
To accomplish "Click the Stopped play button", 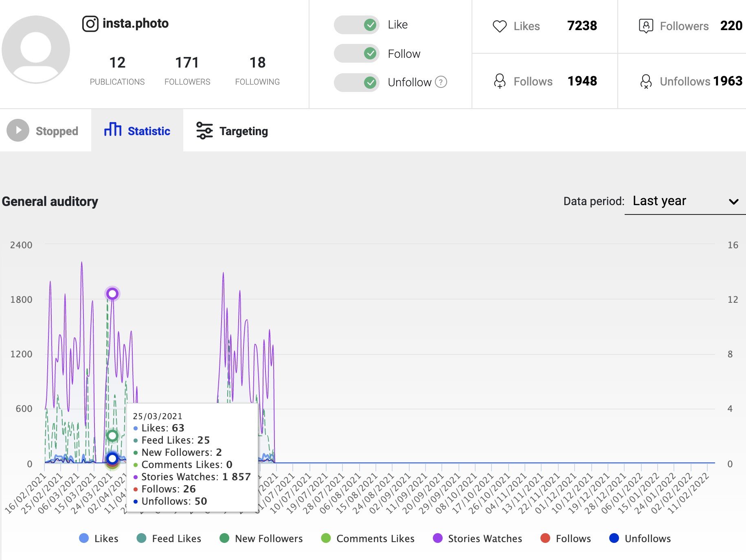I will coord(18,130).
